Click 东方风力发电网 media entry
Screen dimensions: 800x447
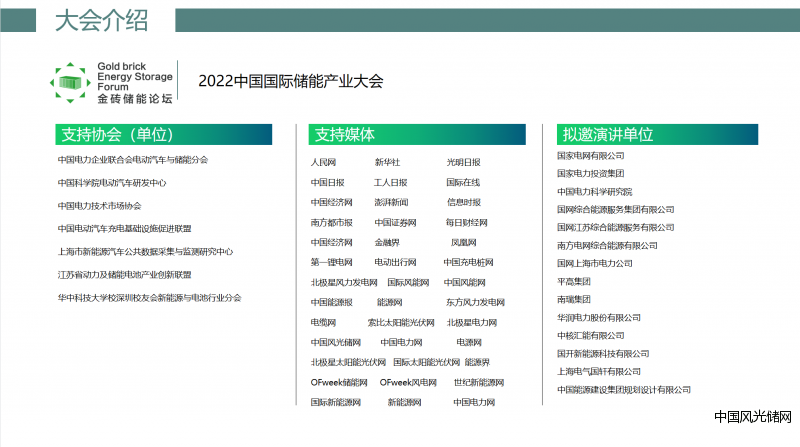(x=476, y=302)
